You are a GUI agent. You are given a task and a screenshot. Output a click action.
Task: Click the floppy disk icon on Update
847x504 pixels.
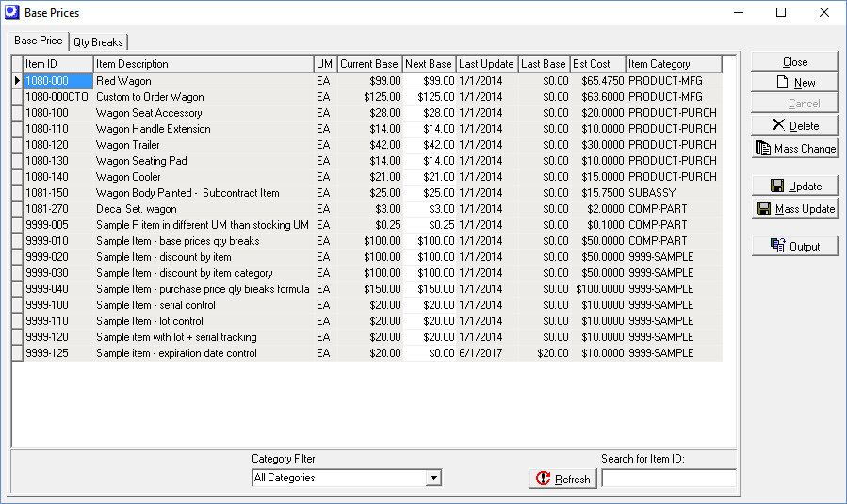point(776,186)
